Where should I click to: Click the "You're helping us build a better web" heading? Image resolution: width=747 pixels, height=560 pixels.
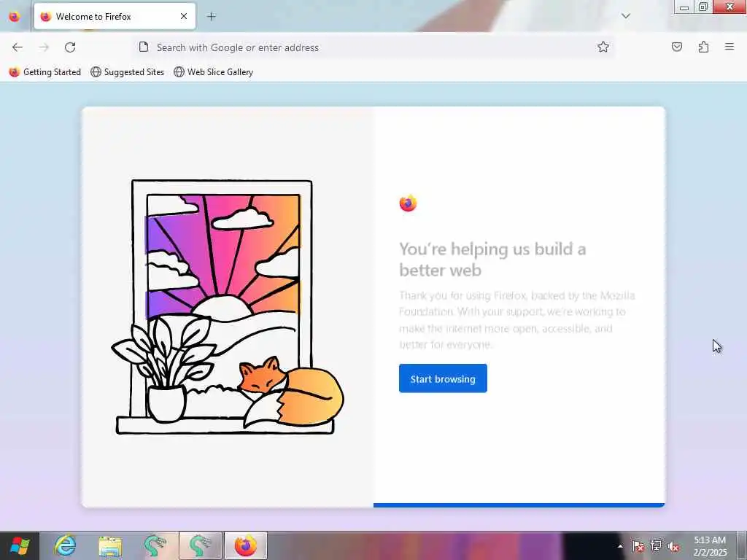492,260
